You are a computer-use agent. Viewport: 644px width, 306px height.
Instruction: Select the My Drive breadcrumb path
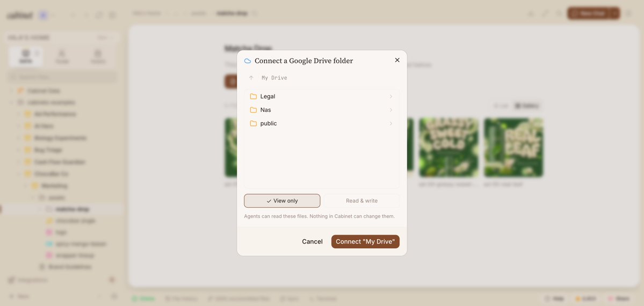click(274, 78)
